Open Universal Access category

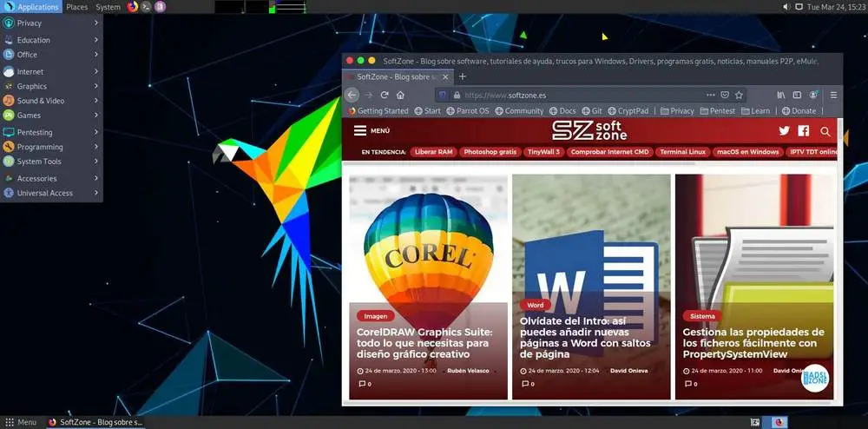coord(51,193)
